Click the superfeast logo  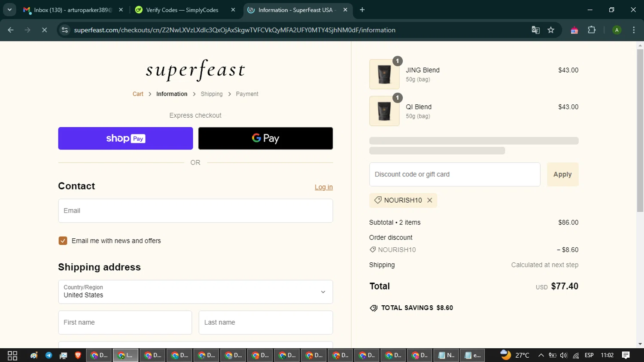(195, 70)
